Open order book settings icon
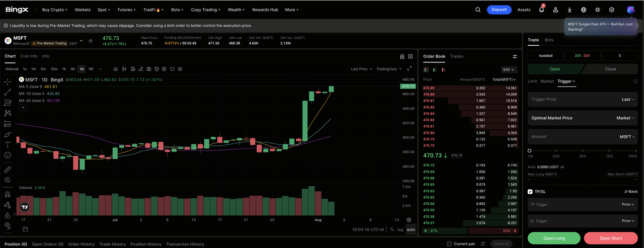 pyautogui.click(x=515, y=57)
